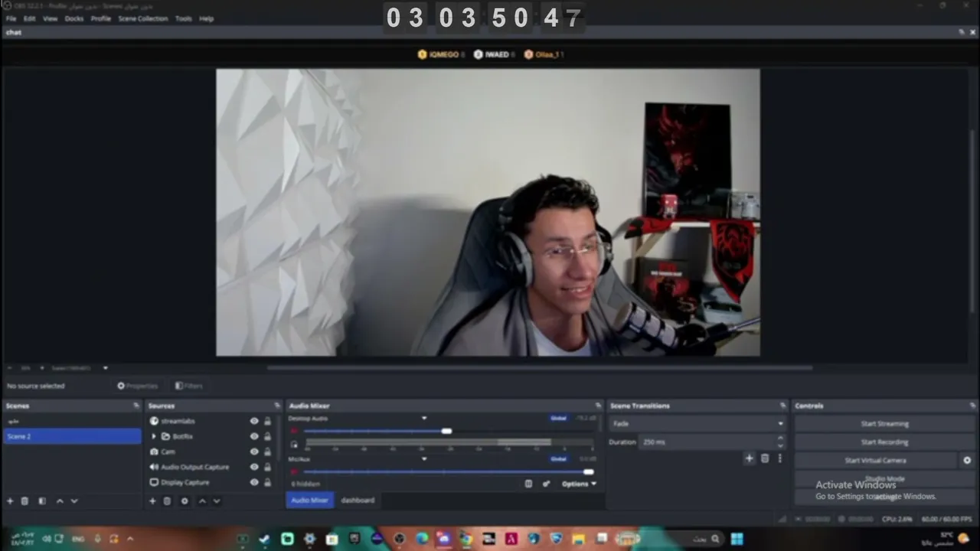
Task: Open source Filters button
Action: tap(188, 386)
